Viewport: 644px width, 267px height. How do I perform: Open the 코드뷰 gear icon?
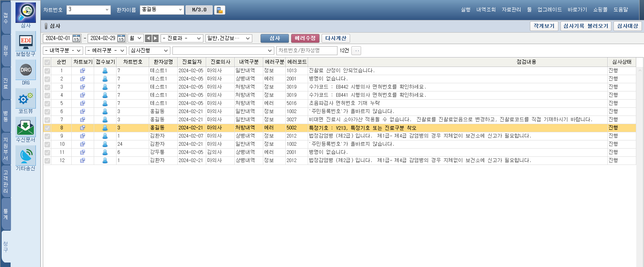coord(26,99)
